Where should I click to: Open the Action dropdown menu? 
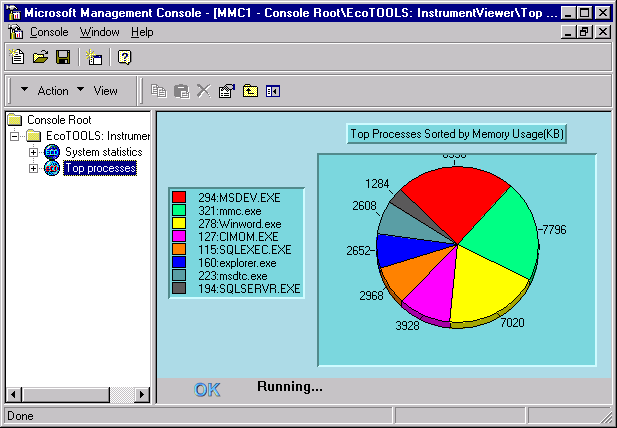point(44,91)
